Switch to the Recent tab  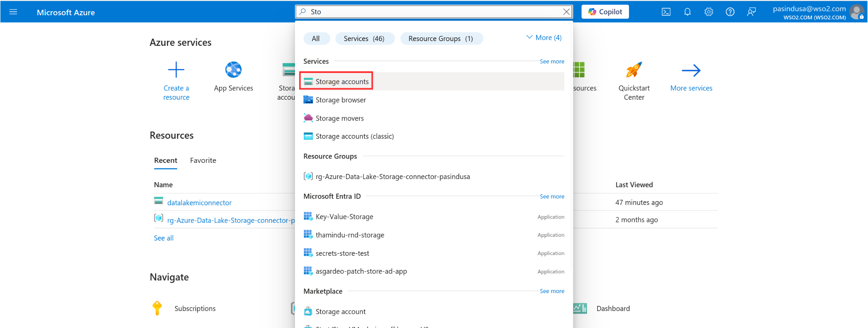[166, 160]
